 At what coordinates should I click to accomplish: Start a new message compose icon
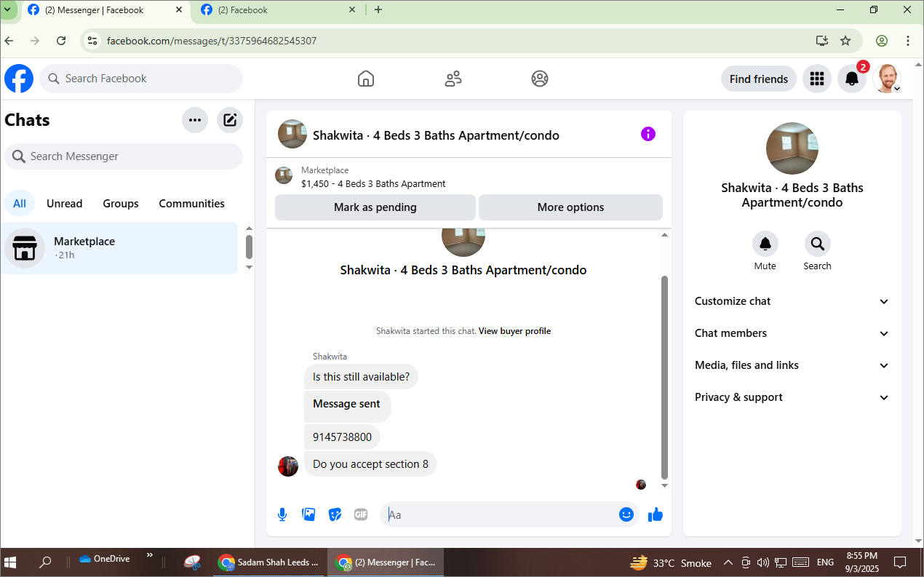[230, 120]
